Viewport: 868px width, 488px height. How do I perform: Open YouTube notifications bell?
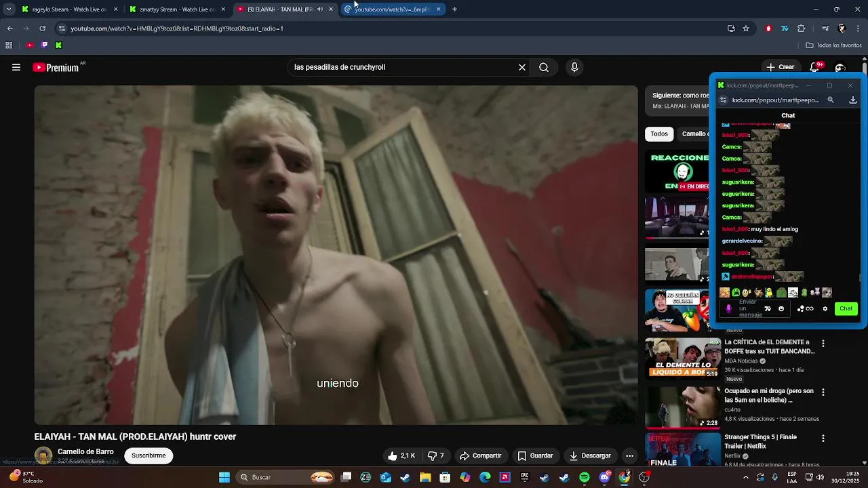pyautogui.click(x=816, y=67)
